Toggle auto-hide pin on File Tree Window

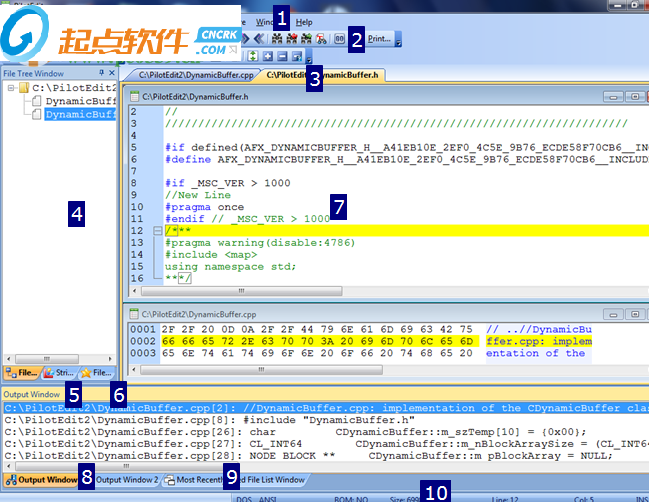click(x=101, y=73)
